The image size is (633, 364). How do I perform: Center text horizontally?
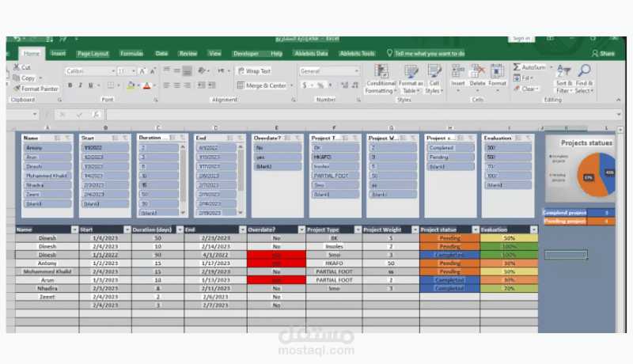coord(176,85)
